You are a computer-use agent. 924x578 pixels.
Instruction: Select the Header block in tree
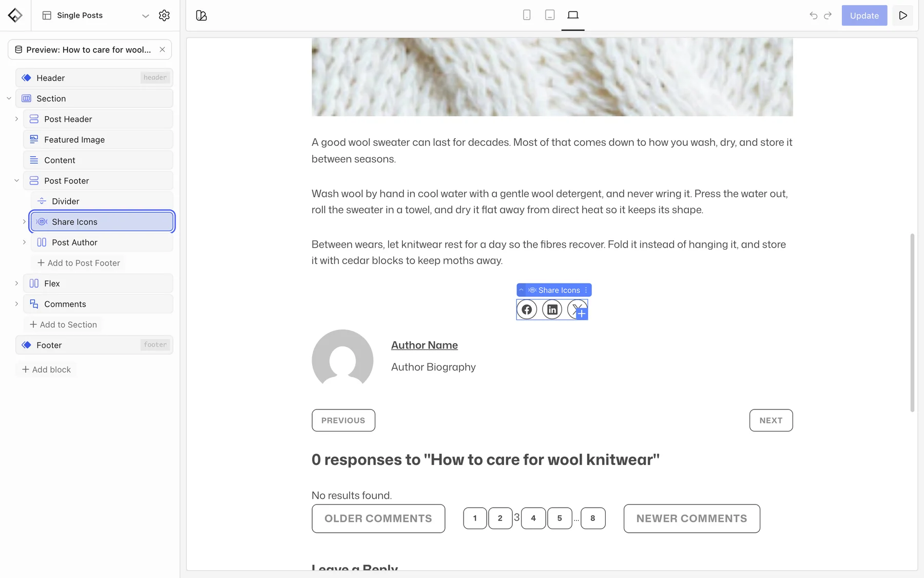(94, 78)
